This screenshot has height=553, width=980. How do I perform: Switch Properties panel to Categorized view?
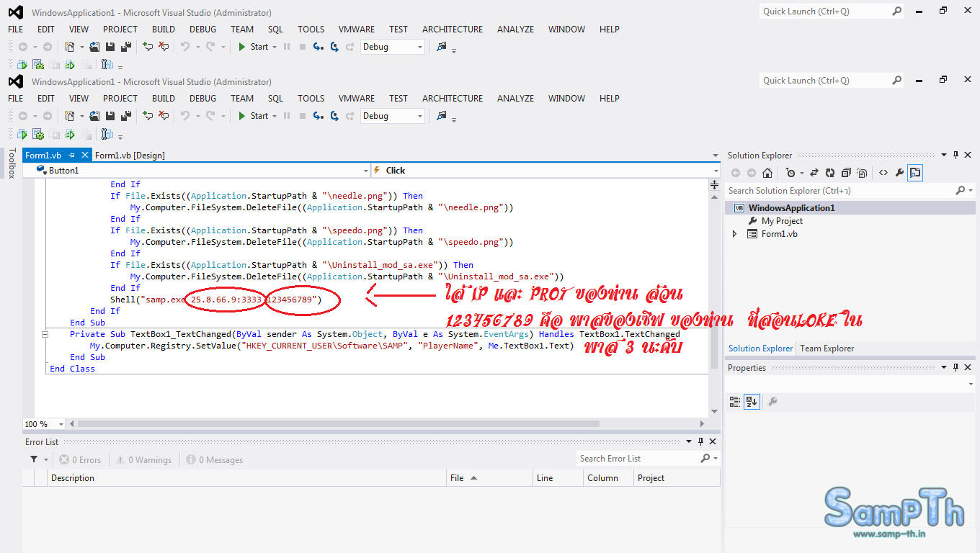pyautogui.click(x=735, y=402)
